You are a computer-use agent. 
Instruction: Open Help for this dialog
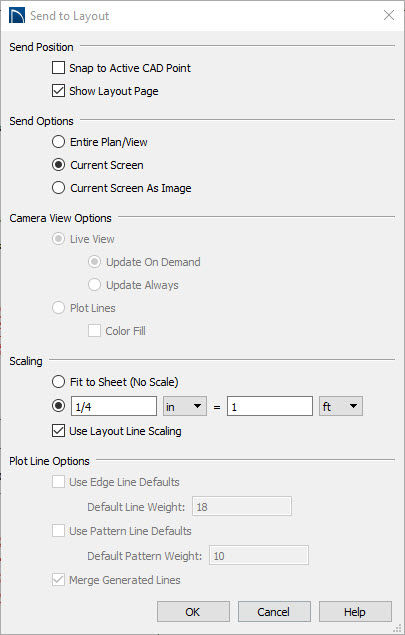pyautogui.click(x=355, y=612)
